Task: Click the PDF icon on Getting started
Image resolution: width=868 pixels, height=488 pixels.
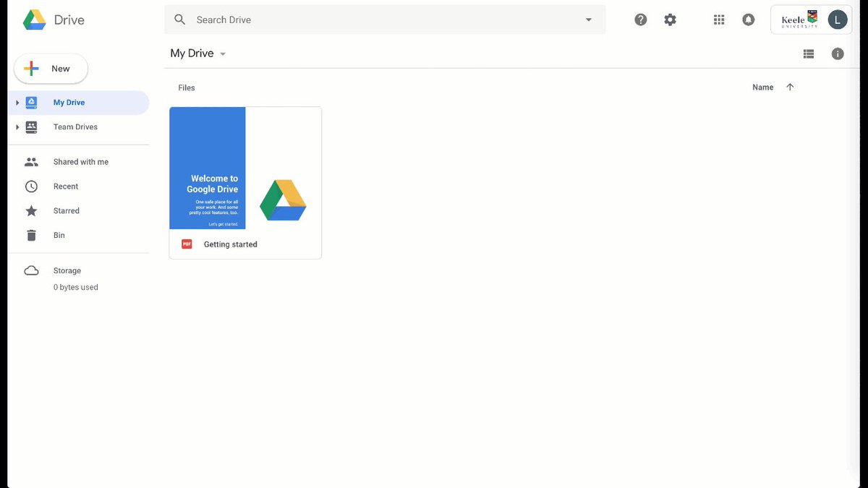Action: (x=187, y=244)
